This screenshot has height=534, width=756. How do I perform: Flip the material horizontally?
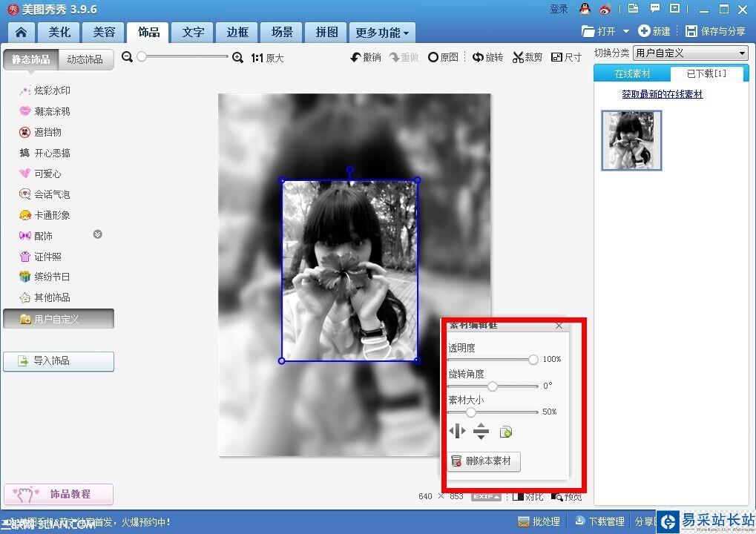(x=457, y=431)
